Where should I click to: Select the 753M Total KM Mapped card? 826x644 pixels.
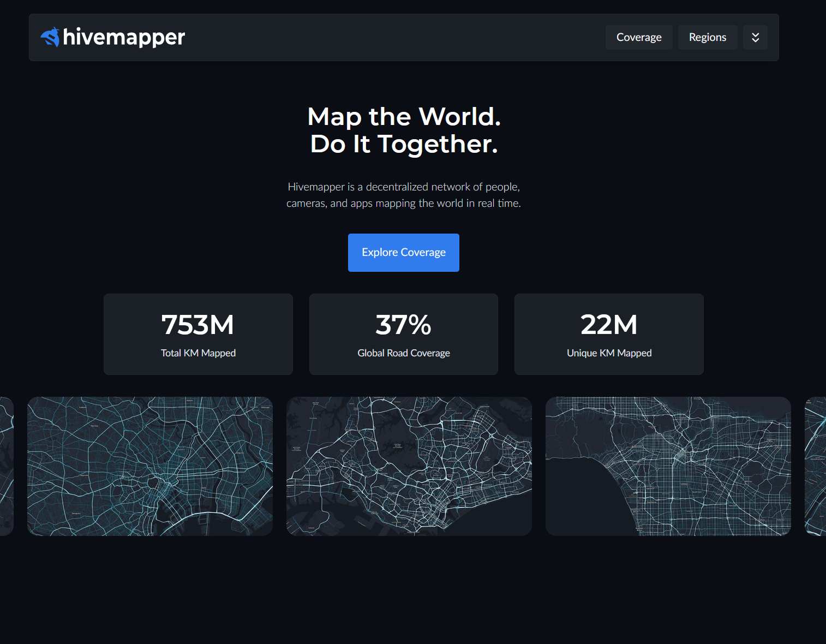pyautogui.click(x=198, y=334)
